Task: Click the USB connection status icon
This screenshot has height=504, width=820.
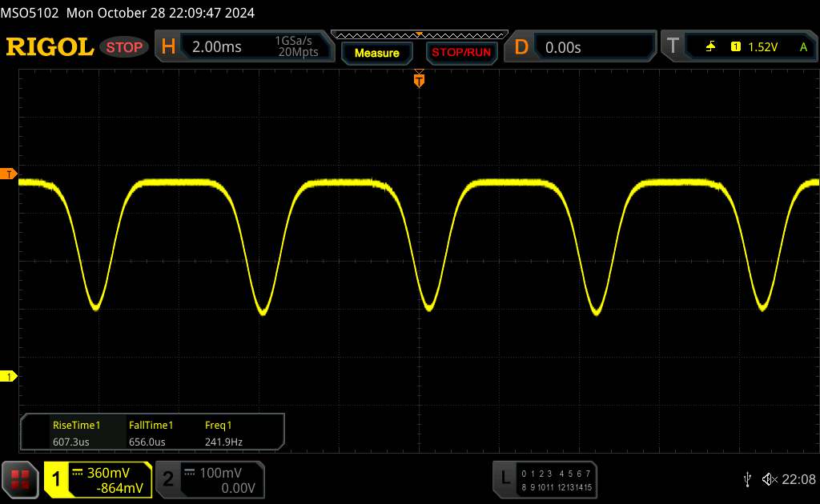Action: tap(747, 479)
